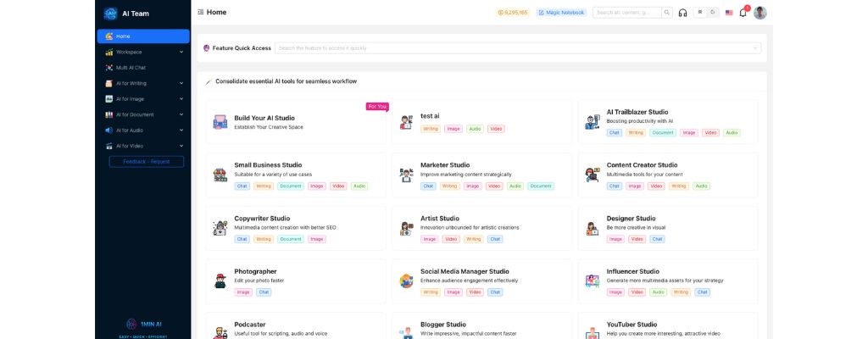Screen dimensions: 868x339
Task: Open the Build Your AI Studio card icon
Action: tap(220, 122)
